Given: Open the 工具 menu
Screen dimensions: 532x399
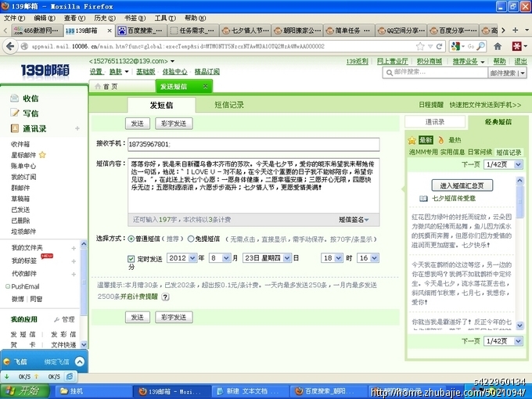Looking at the screenshot, I should pyautogui.click(x=165, y=18).
